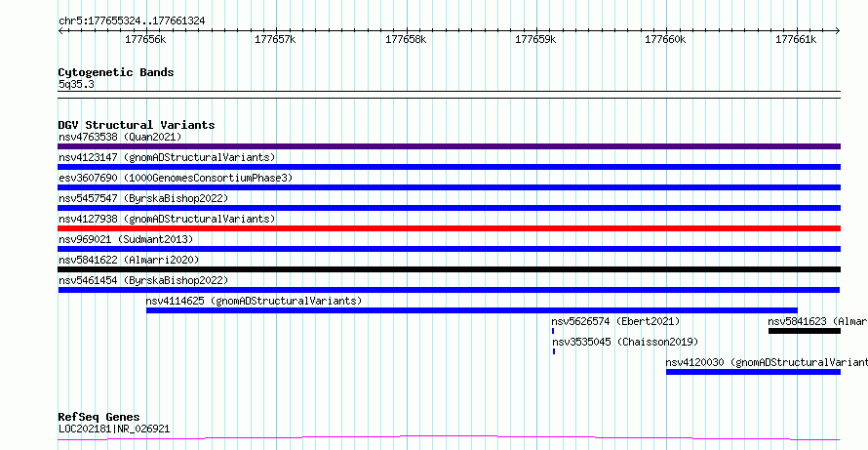Click the blue nsv969021 Sudmant2013 bar
The width and height of the screenshot is (868, 450).
coord(449,249)
